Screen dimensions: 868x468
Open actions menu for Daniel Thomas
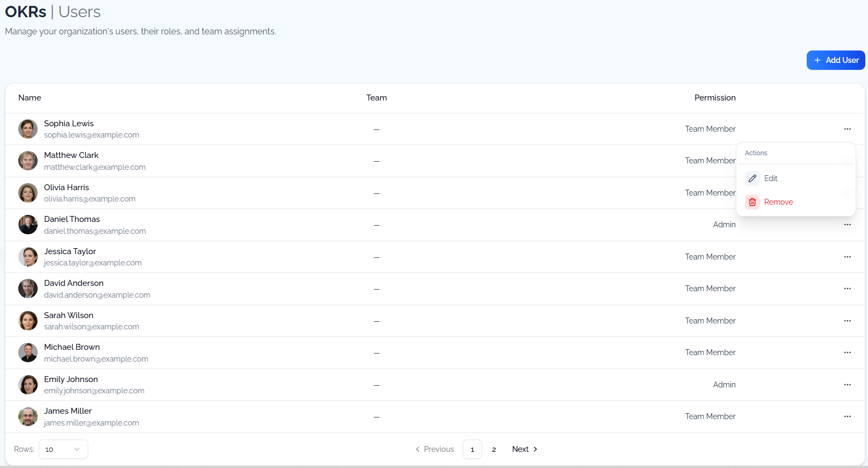coord(847,225)
